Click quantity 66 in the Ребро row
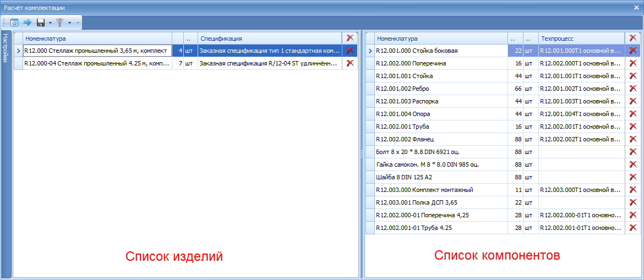Viewport: 644px width, 280px height. pos(515,89)
